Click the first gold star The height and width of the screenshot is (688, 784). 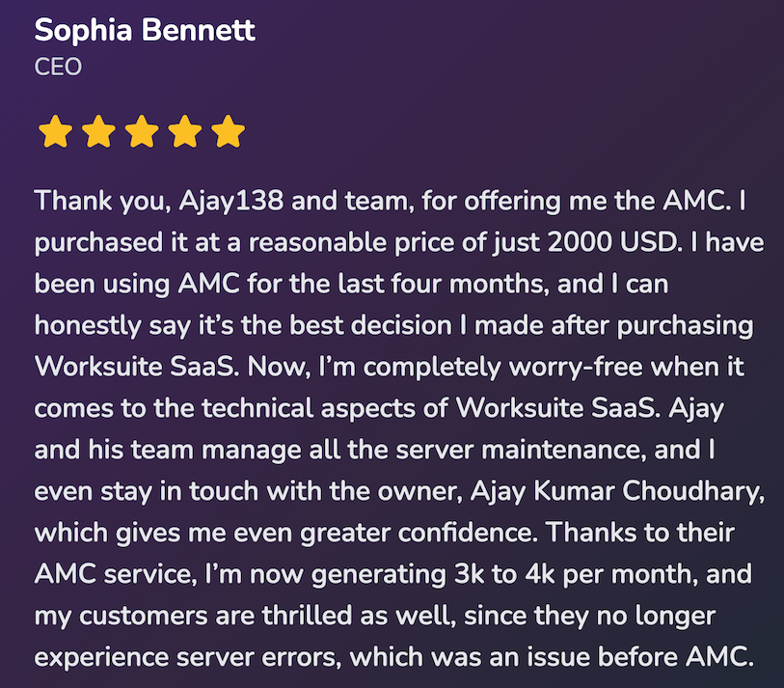[x=56, y=131]
